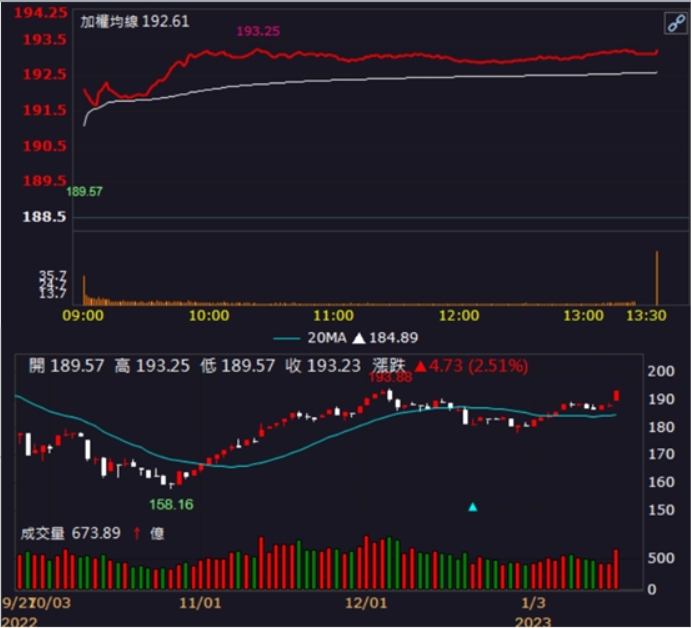The height and width of the screenshot is (628, 691).
Task: Click the 35.7 intraday volume axis label
Action: pyautogui.click(x=53, y=275)
